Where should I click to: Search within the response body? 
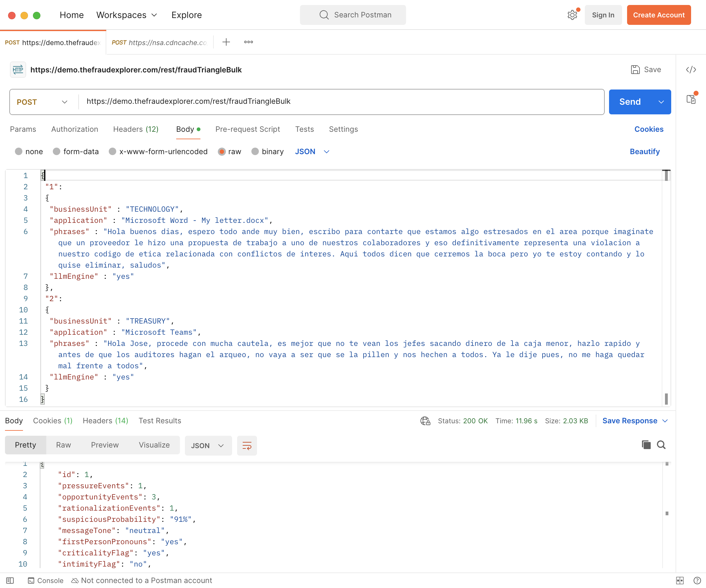tap(661, 445)
